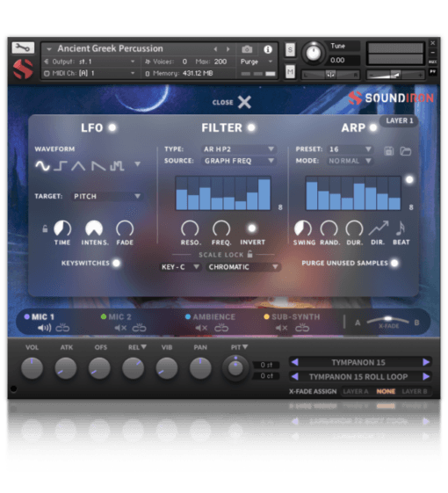Switch to the LAYER 1 tab

[x=400, y=120]
